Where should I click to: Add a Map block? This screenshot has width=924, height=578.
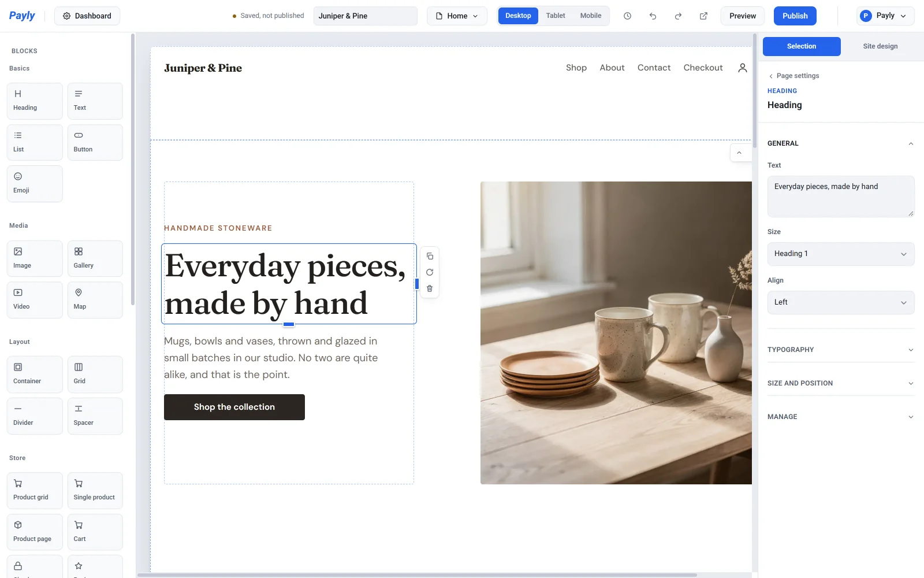click(95, 300)
